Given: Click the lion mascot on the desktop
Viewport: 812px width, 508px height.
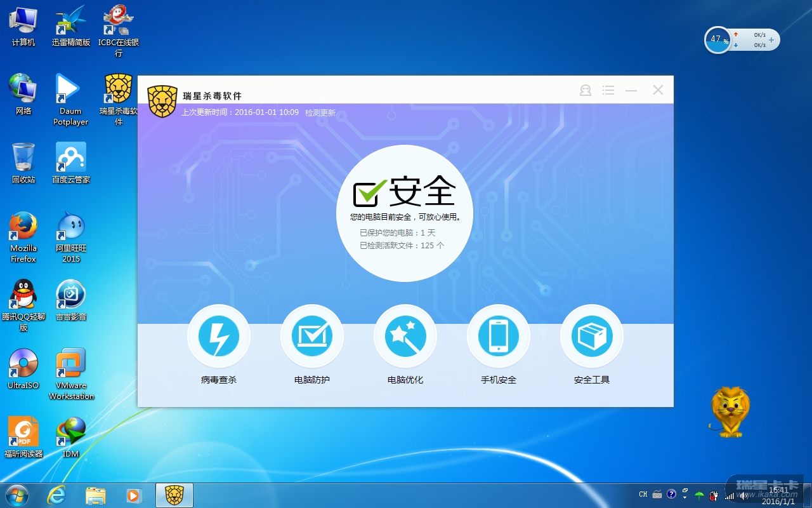Looking at the screenshot, I should click(729, 412).
